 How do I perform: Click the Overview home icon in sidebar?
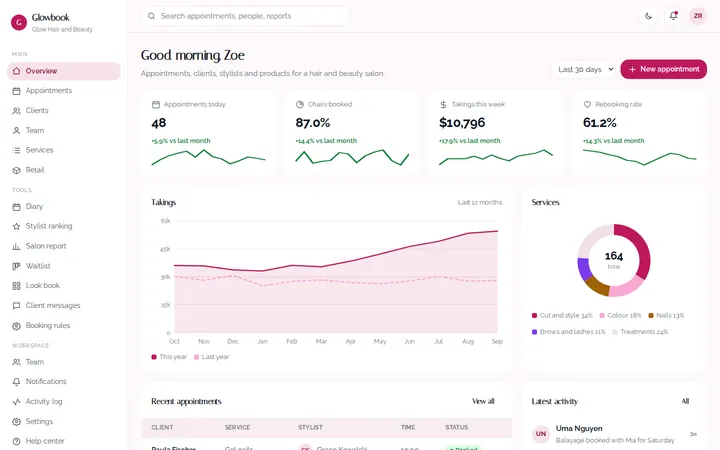point(17,71)
